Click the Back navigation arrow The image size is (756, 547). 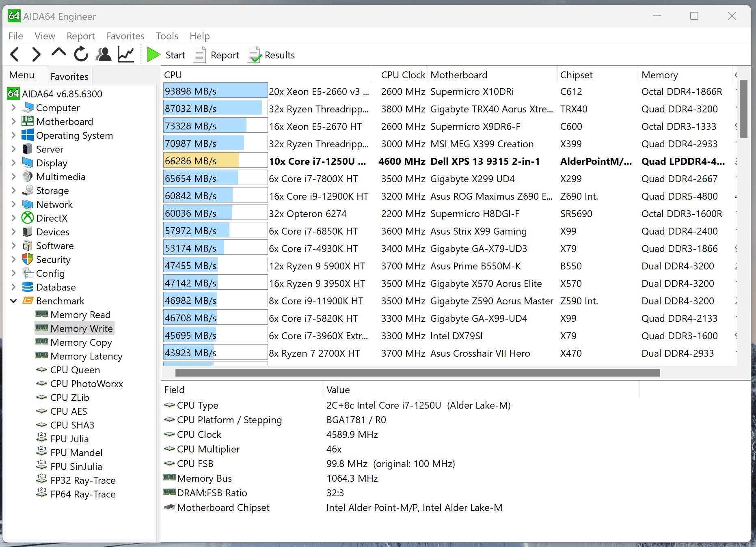pos(15,54)
